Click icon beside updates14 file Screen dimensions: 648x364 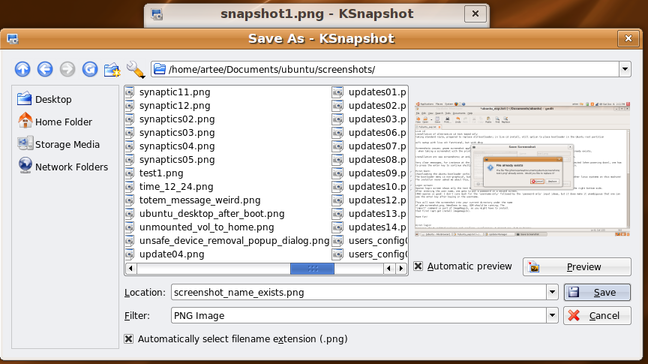[x=338, y=227]
